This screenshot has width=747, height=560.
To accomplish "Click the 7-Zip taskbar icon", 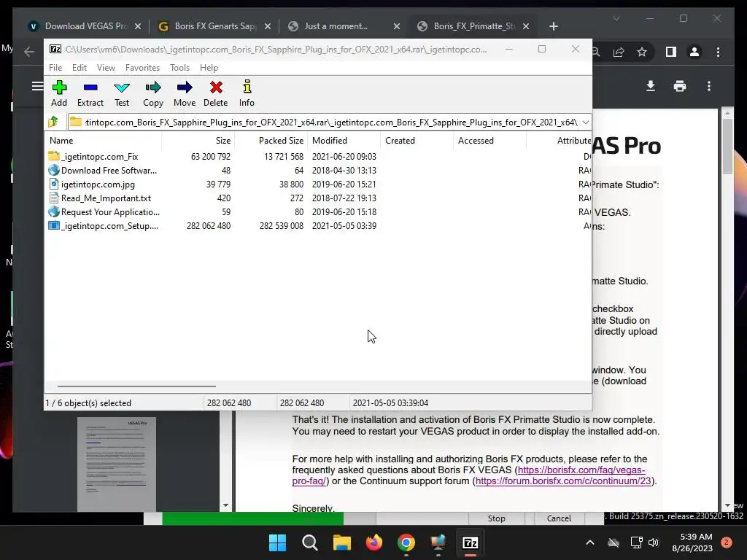I will point(471,542).
